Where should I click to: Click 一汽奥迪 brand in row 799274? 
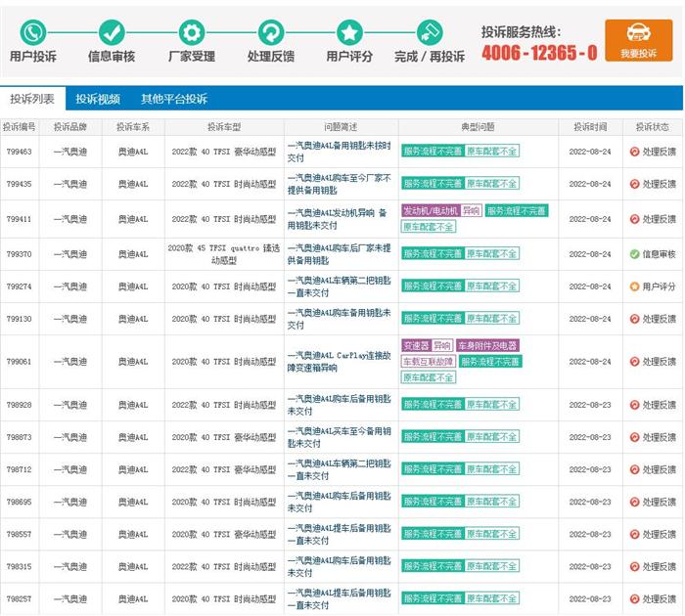click(70, 286)
